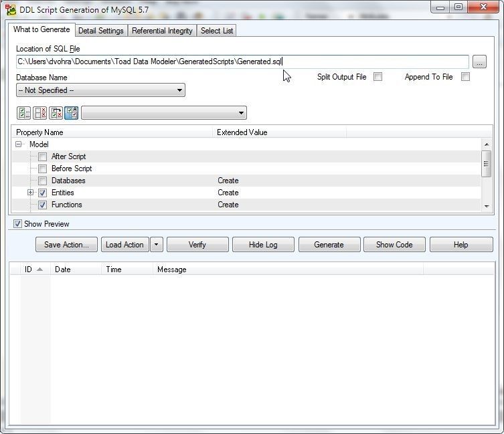This screenshot has height=434, width=504.
Task: Select the Functions row label
Action: tap(66, 205)
